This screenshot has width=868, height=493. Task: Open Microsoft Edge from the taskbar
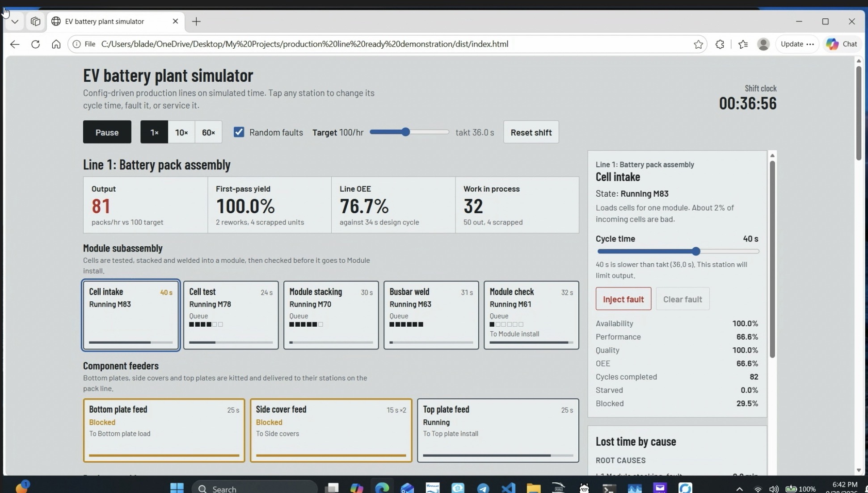[x=382, y=488]
